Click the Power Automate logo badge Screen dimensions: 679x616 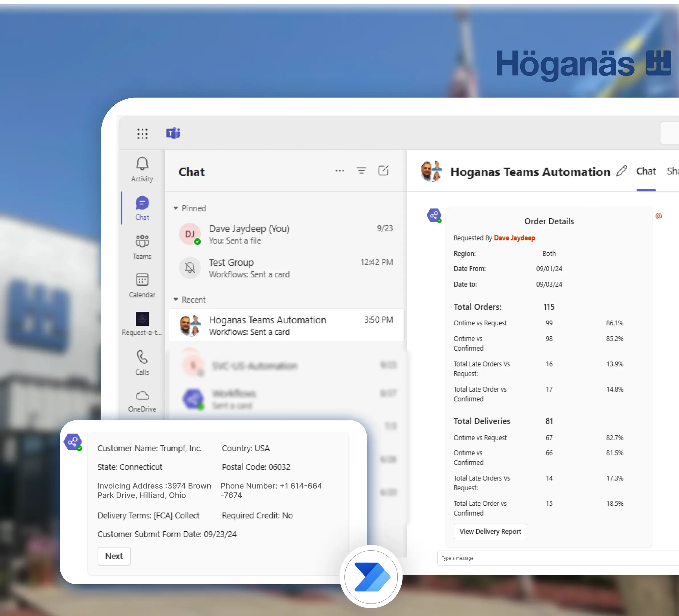(x=371, y=577)
